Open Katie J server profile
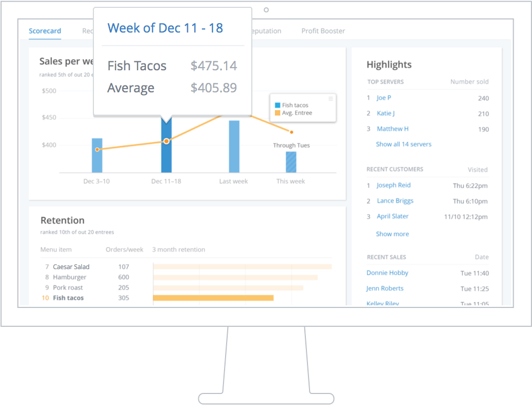 coord(386,113)
